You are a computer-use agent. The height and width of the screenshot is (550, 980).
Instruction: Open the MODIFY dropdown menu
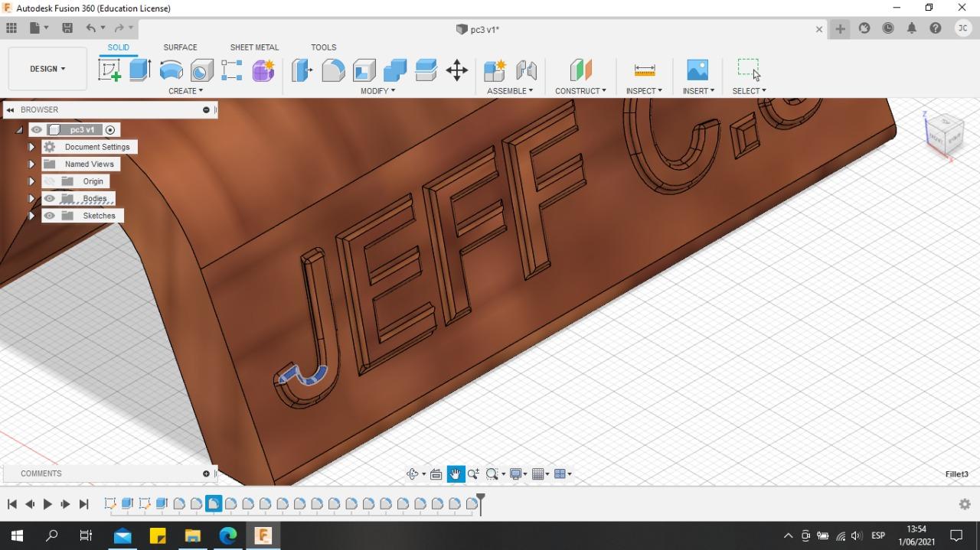(378, 91)
